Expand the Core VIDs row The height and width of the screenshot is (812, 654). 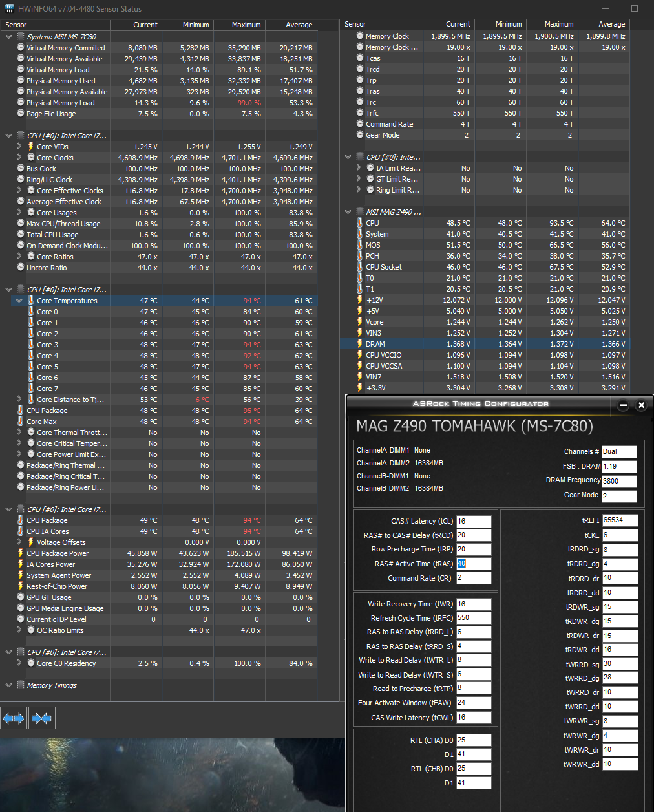click(19, 147)
